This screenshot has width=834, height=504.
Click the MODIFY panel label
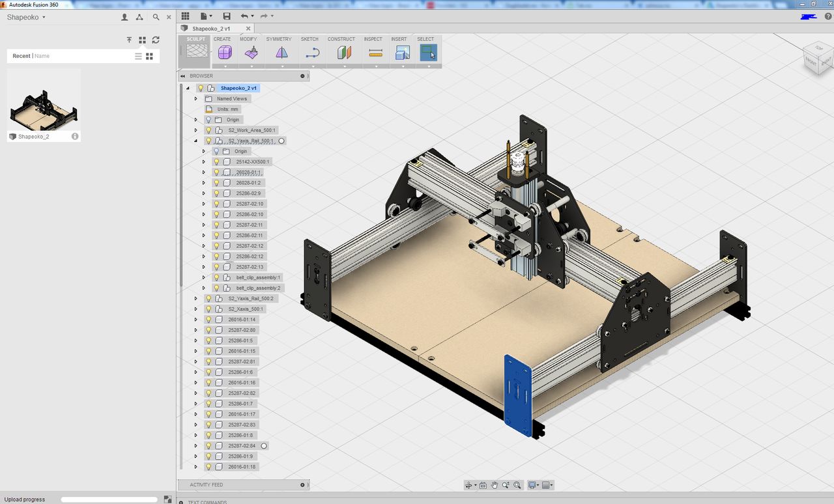click(248, 39)
